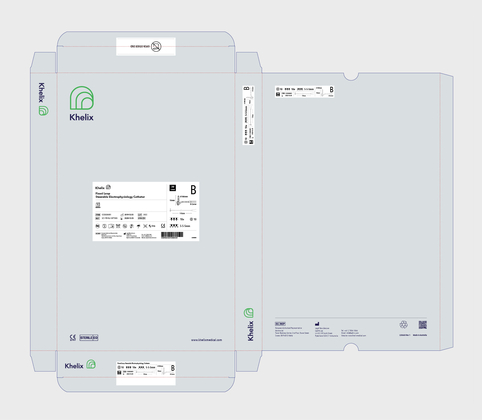The image size is (482, 420).
Task: Click the website URL on the front panel
Action: tap(206, 340)
